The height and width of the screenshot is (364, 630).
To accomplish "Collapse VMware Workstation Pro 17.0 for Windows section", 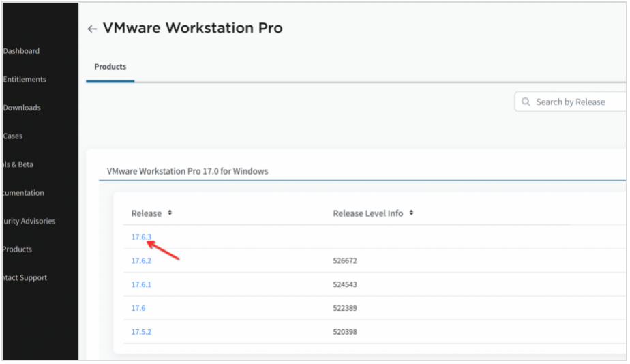I will coord(187,171).
